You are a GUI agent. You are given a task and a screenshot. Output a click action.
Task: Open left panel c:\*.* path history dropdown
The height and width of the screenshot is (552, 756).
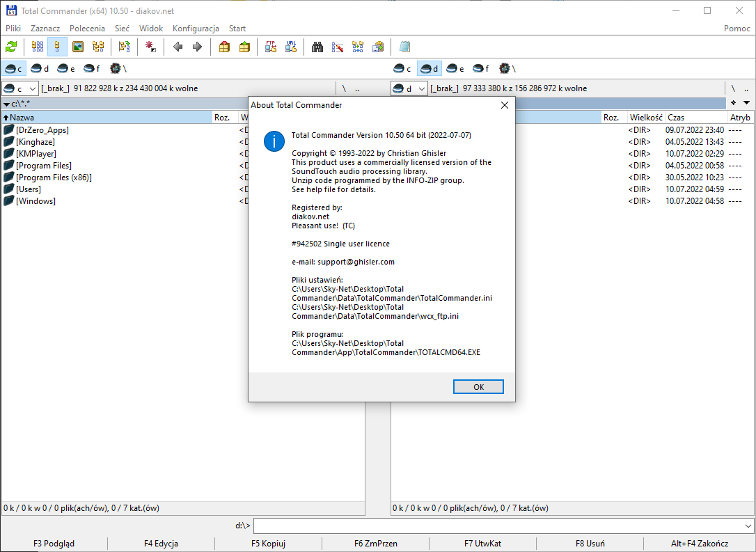click(6, 104)
